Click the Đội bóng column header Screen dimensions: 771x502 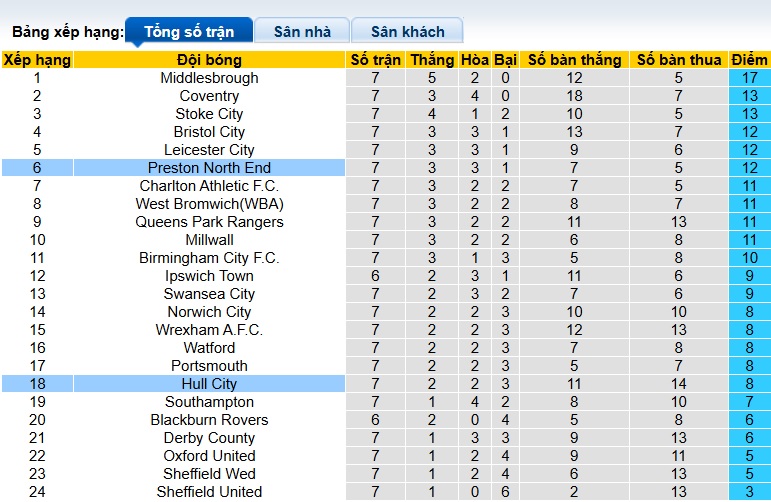click(x=209, y=60)
